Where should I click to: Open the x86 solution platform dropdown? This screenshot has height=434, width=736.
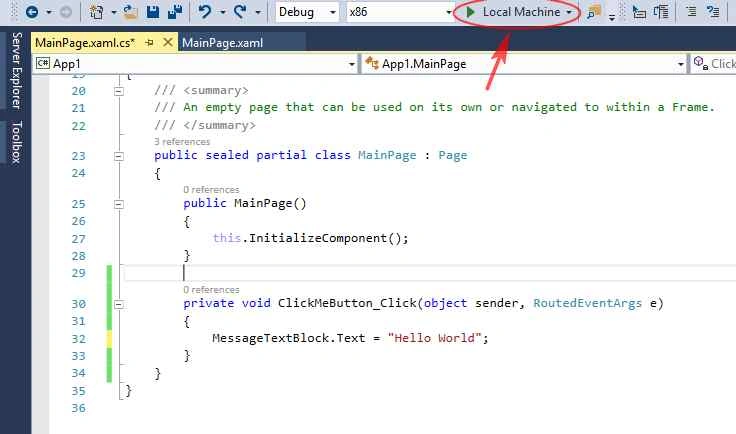(400, 12)
